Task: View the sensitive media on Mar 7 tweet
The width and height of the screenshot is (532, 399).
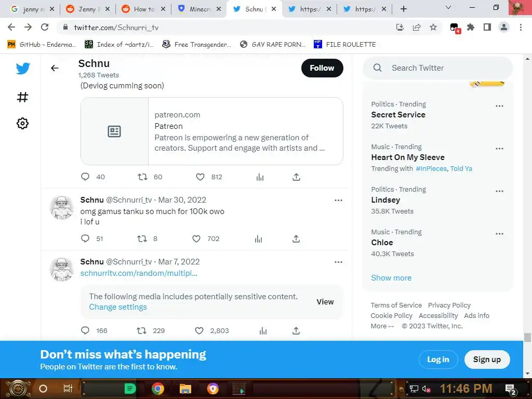Action: pos(325,302)
